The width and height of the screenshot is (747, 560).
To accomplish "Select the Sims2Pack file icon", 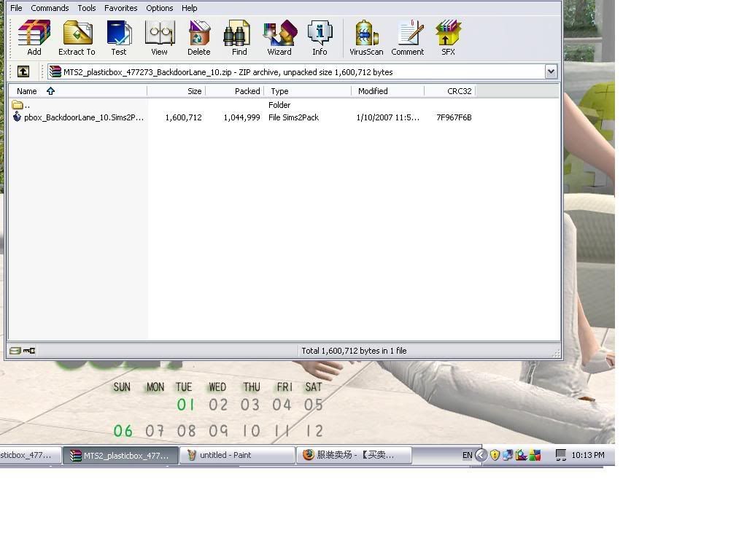I will click(x=18, y=117).
